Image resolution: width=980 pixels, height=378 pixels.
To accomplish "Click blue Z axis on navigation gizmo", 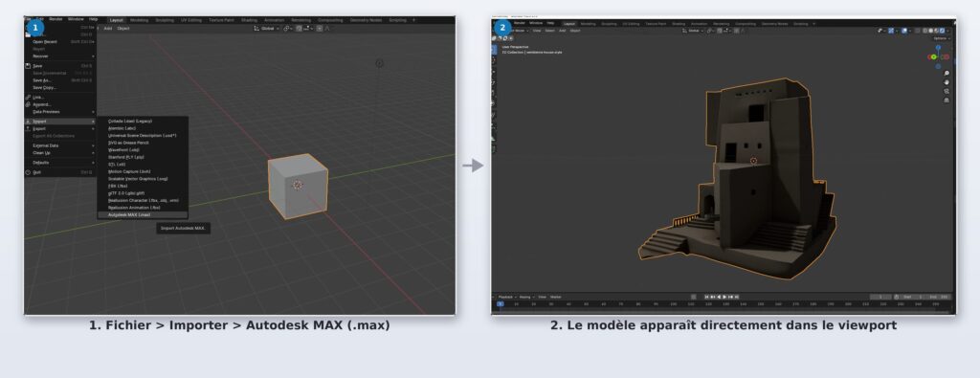I will coord(938,48).
